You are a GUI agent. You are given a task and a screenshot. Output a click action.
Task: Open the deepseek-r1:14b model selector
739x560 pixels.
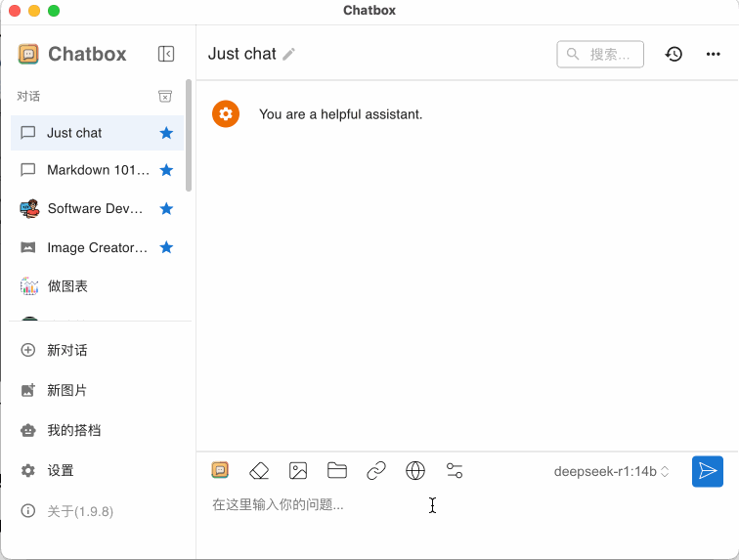(611, 471)
